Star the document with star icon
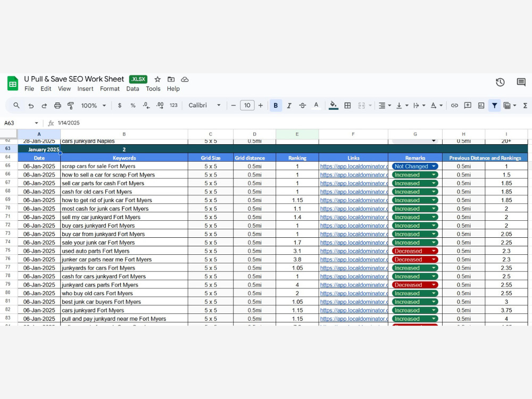Viewport: 532px width, 399px height. tap(157, 79)
